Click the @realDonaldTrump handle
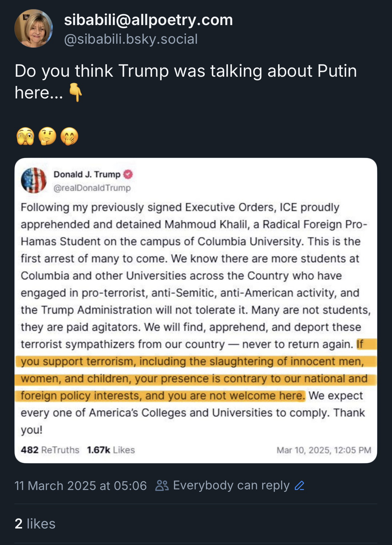 click(x=92, y=188)
